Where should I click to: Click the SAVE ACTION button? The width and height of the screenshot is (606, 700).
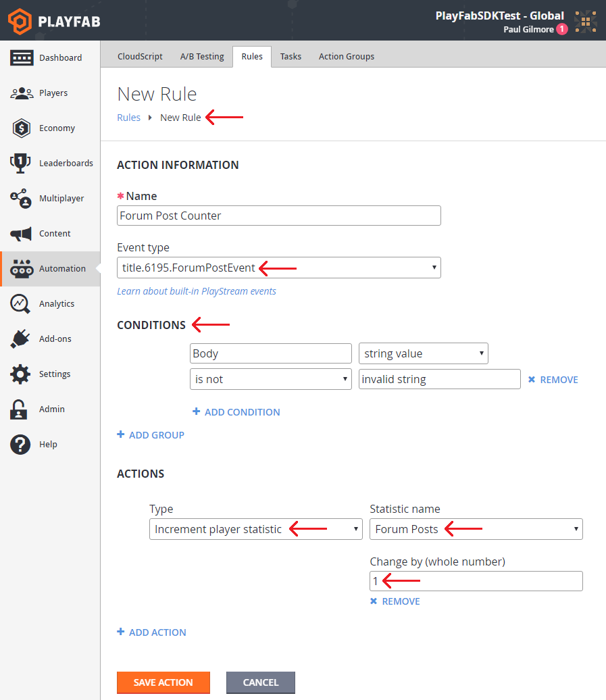(x=163, y=682)
